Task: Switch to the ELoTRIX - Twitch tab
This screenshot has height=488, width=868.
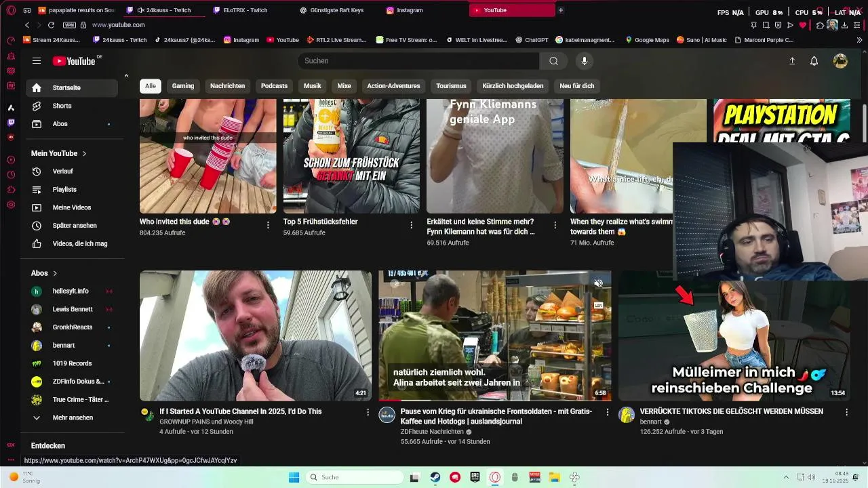Action: pos(247,10)
